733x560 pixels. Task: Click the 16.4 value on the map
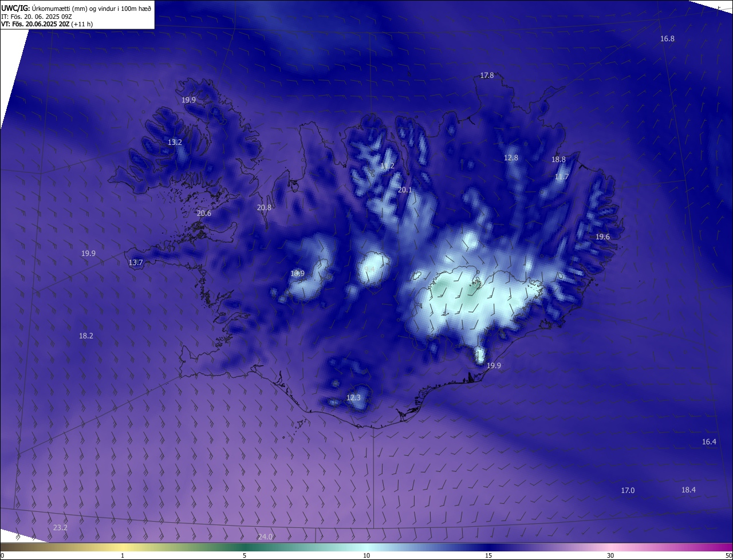pos(709,441)
